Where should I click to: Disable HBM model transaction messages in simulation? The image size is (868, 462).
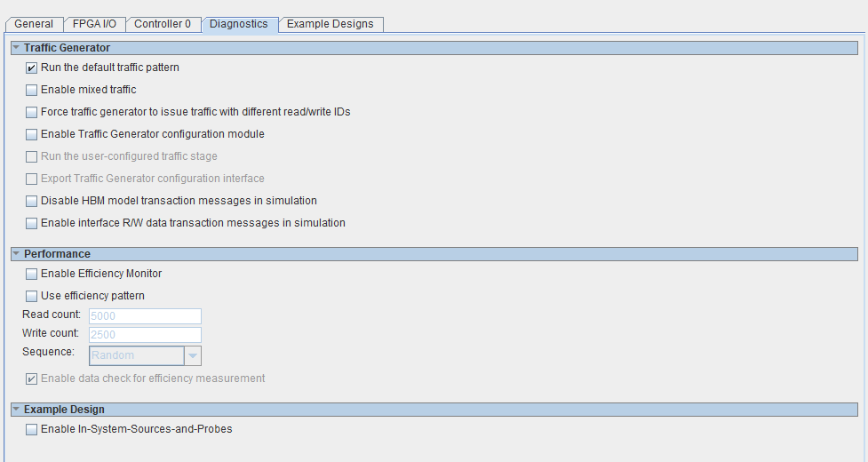(32, 201)
